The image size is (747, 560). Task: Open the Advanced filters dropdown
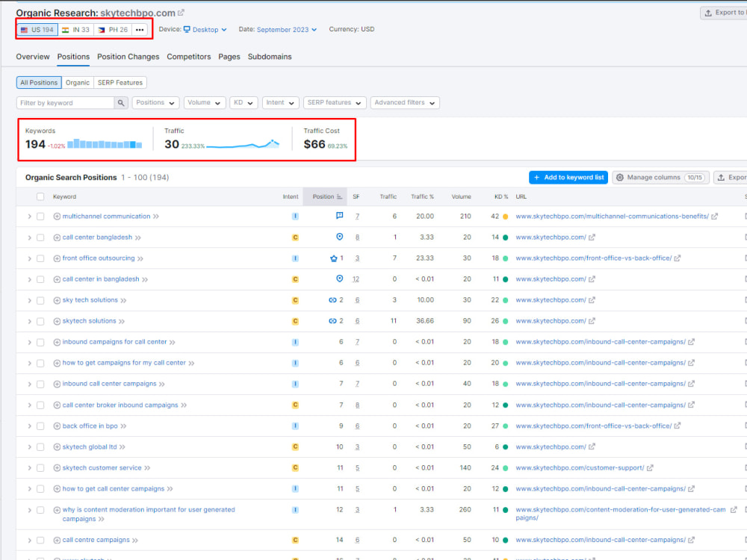coord(404,103)
